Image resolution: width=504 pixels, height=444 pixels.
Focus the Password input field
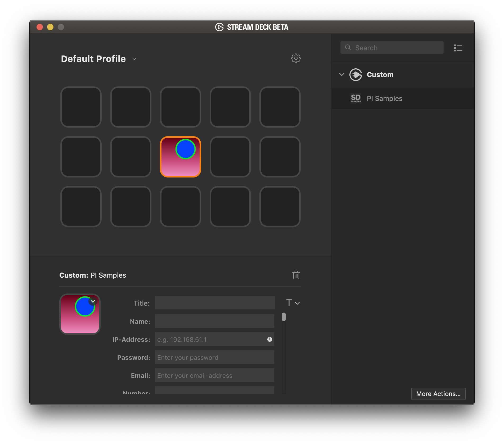(x=214, y=357)
